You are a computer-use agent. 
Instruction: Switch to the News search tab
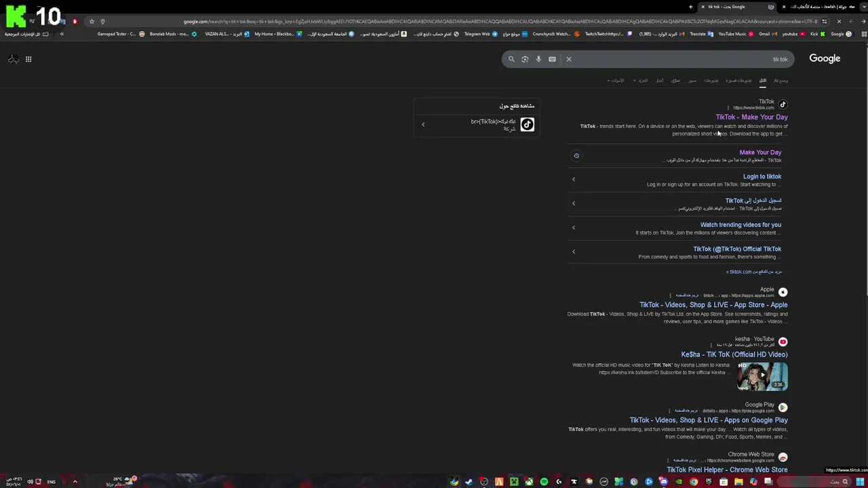click(x=659, y=81)
